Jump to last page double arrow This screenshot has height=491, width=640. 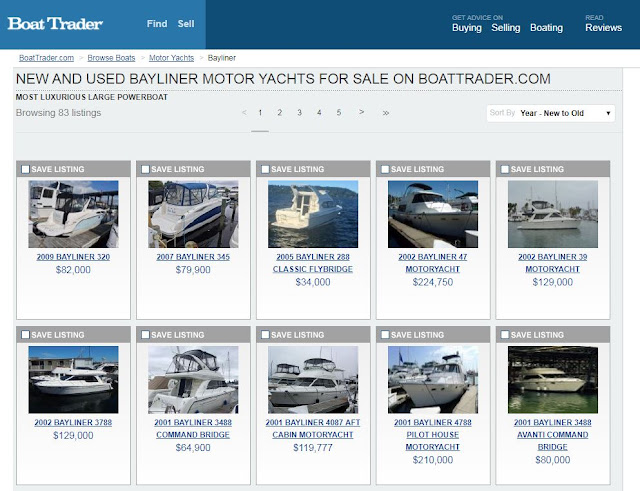[x=386, y=113]
